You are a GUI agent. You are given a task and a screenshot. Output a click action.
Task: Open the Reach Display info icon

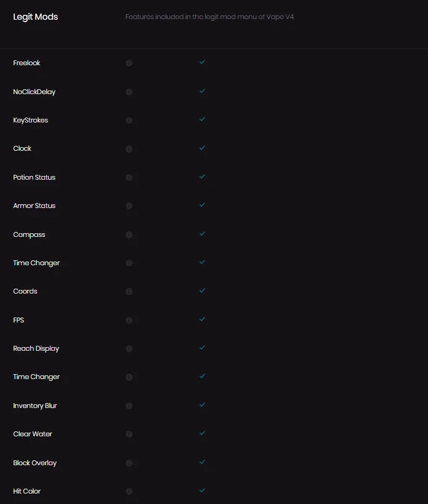129,348
